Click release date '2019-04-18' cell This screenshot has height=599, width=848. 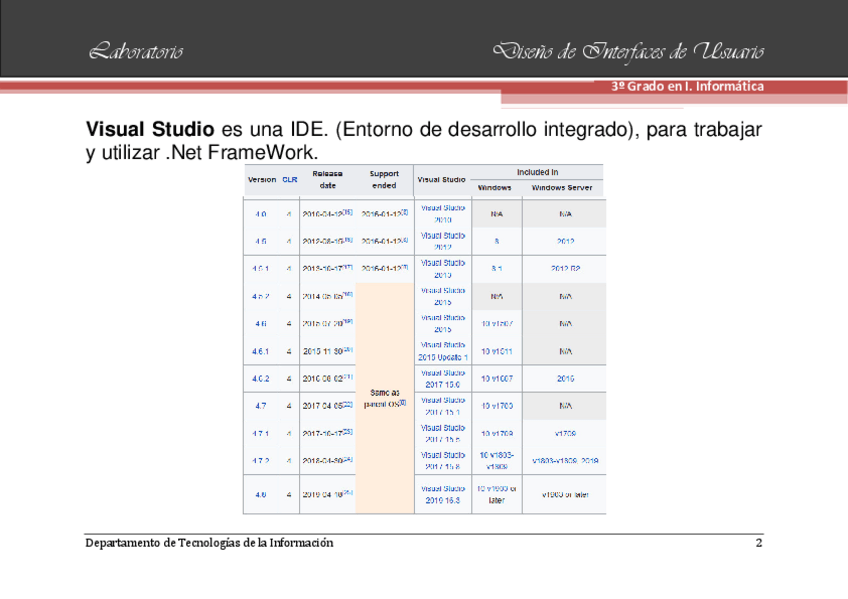(328, 495)
